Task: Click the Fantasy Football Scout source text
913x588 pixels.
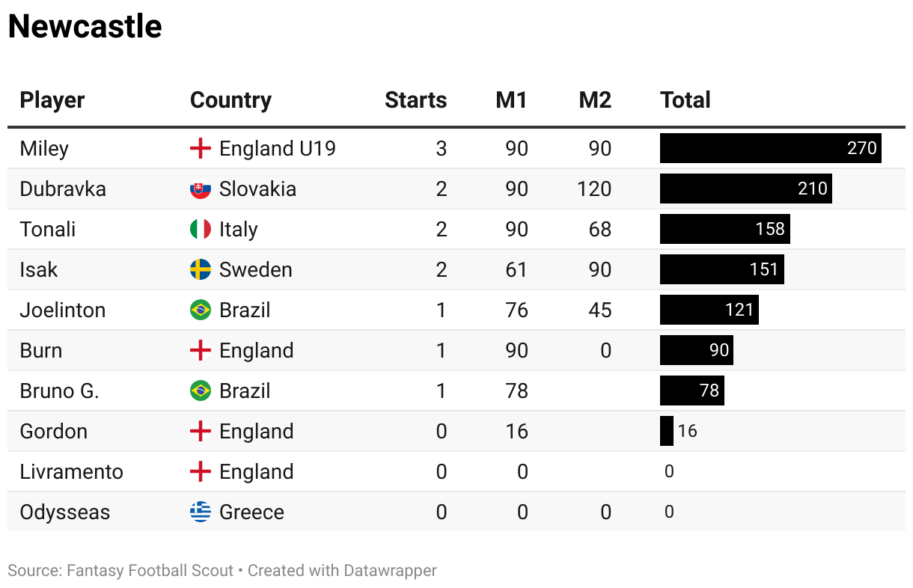Action: tap(150, 571)
